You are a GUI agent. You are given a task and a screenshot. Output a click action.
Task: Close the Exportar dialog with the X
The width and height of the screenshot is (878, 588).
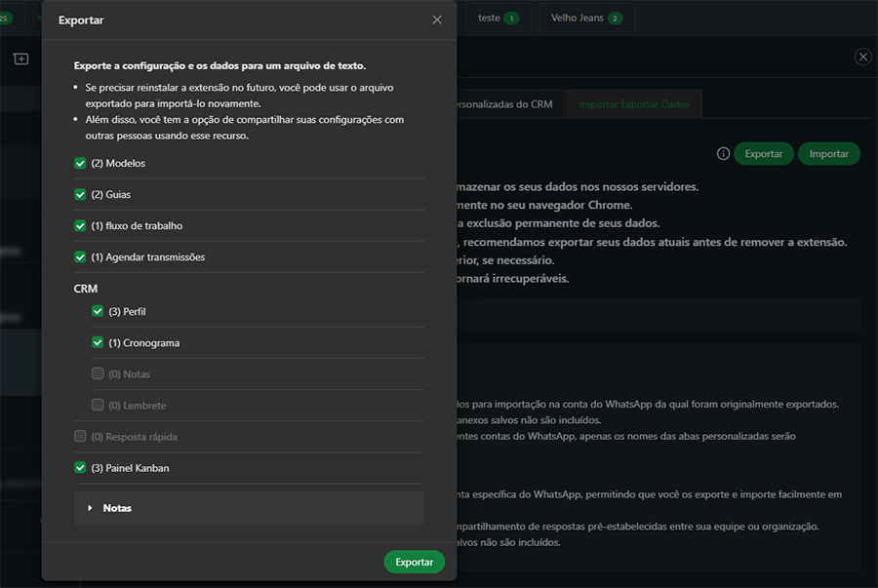click(437, 20)
